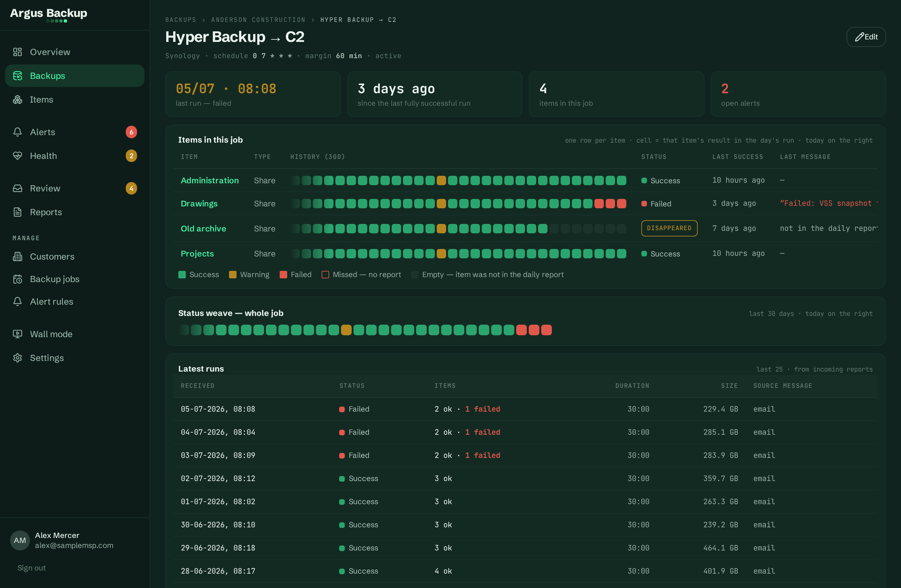Click the pencil icon on Edit button
The width and height of the screenshot is (901, 588).
pyautogui.click(x=859, y=37)
